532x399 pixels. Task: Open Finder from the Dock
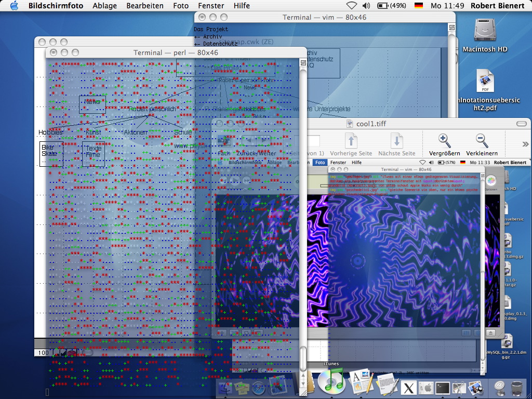pyautogui.click(x=224, y=388)
